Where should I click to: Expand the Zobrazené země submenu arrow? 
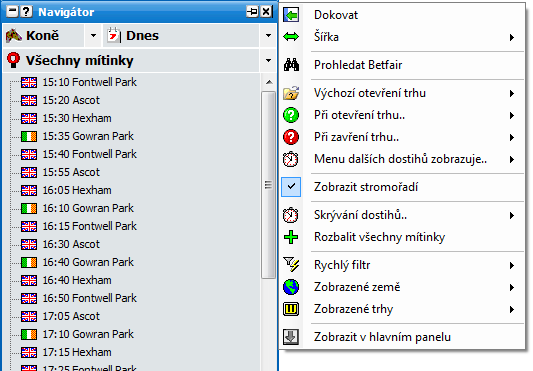coord(512,287)
